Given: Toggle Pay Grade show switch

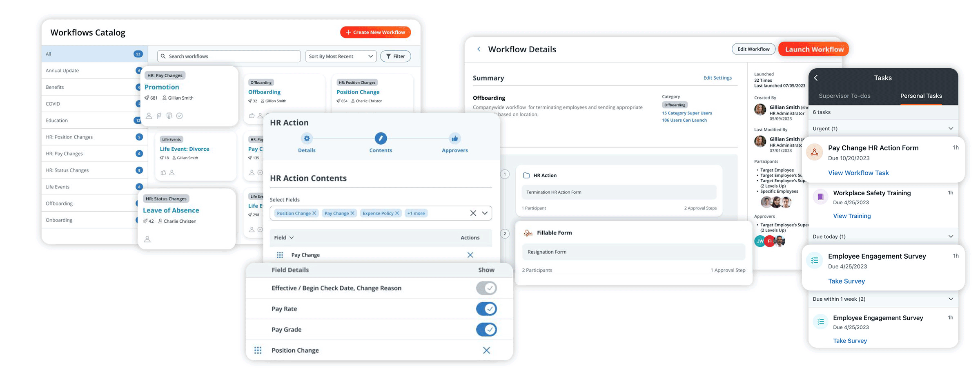Looking at the screenshot, I should (486, 330).
